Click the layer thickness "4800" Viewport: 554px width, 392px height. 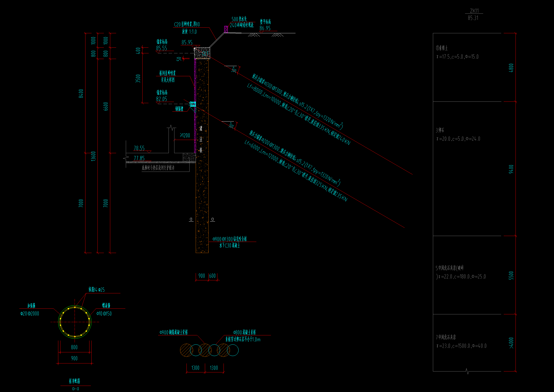[x=511, y=68]
